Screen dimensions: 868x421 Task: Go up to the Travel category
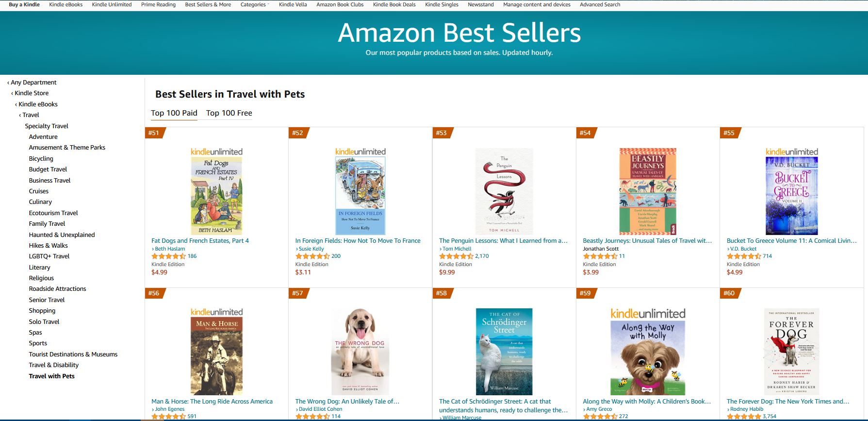click(31, 115)
